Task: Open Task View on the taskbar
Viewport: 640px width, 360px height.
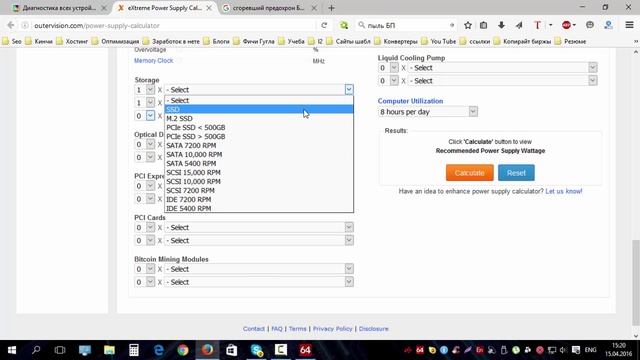Action: coord(60,350)
